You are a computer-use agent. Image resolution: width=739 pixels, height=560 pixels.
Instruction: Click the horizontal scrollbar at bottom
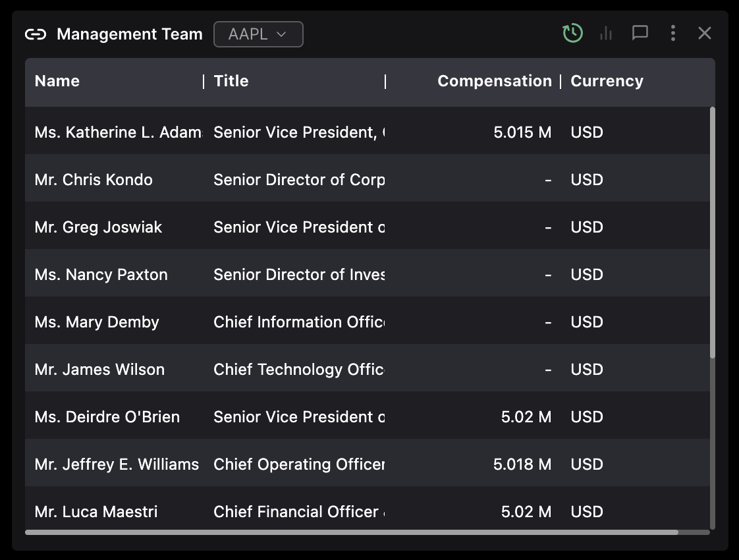351,532
